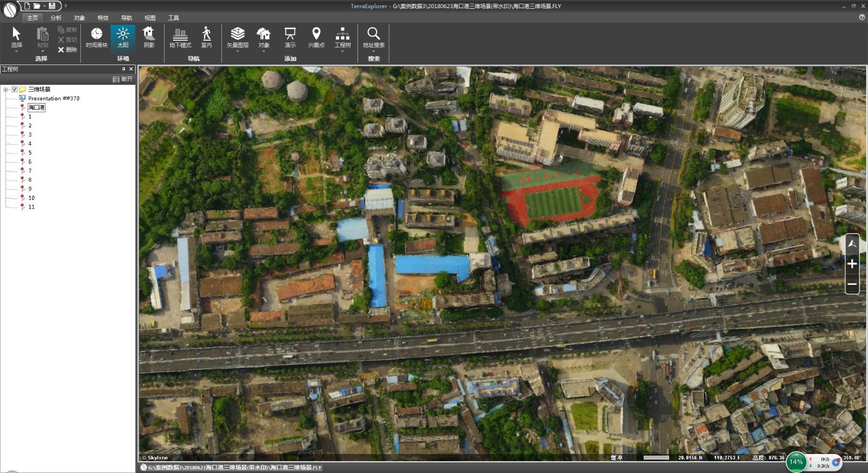Image resolution: width=868 pixels, height=473 pixels.
Task: Expand the dropdown under 矢量图层
Action: point(238,51)
